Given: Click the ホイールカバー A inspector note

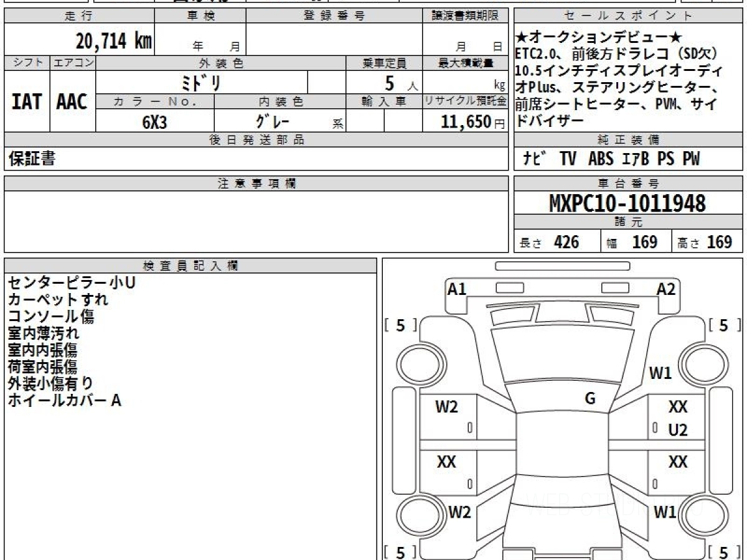Looking at the screenshot, I should point(64,401).
